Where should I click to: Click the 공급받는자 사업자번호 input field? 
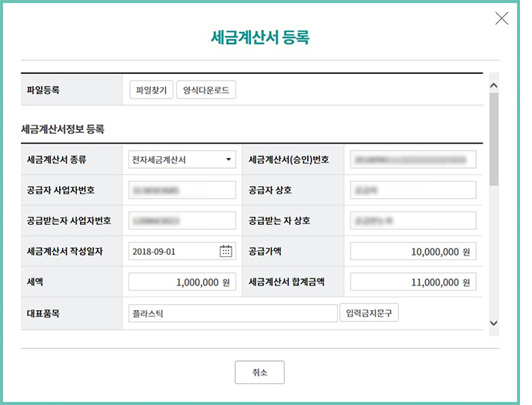point(182,220)
